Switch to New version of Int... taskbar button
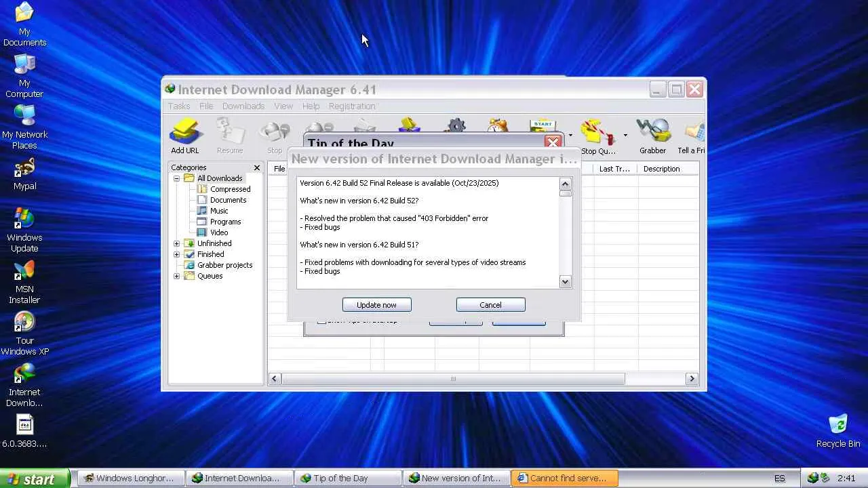 [456, 479]
